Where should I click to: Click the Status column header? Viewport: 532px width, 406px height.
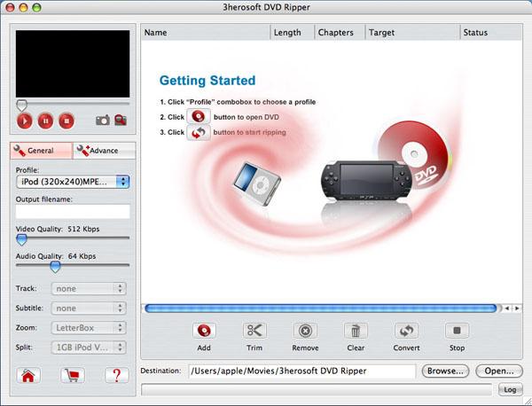point(491,33)
